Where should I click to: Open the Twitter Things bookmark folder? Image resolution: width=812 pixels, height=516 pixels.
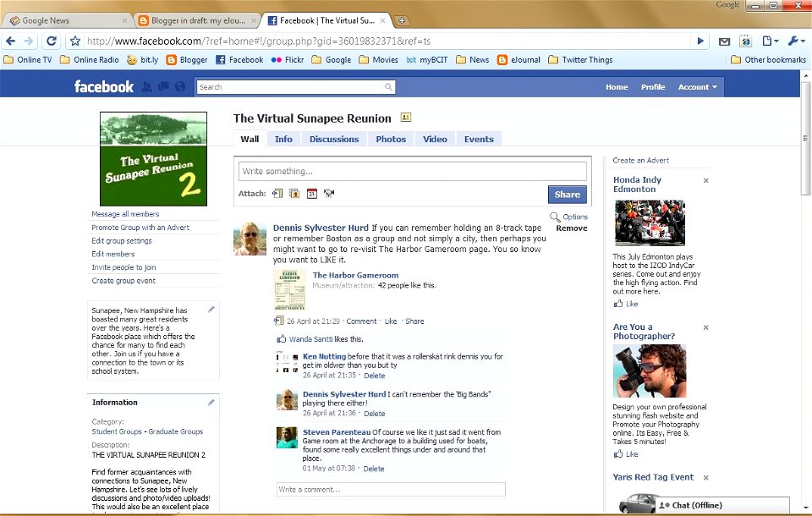click(x=580, y=59)
